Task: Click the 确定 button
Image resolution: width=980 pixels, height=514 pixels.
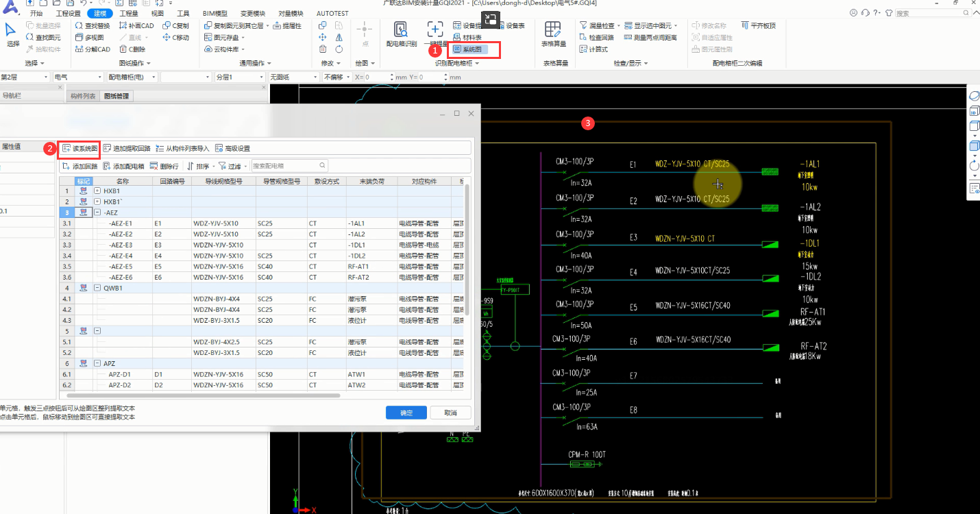Action: 406,413
